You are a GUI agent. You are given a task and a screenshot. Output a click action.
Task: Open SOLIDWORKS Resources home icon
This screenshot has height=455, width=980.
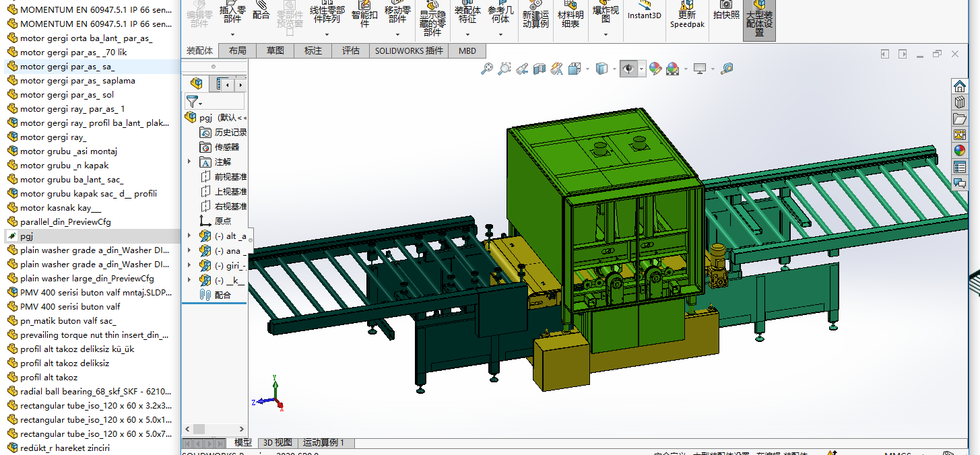click(x=960, y=86)
